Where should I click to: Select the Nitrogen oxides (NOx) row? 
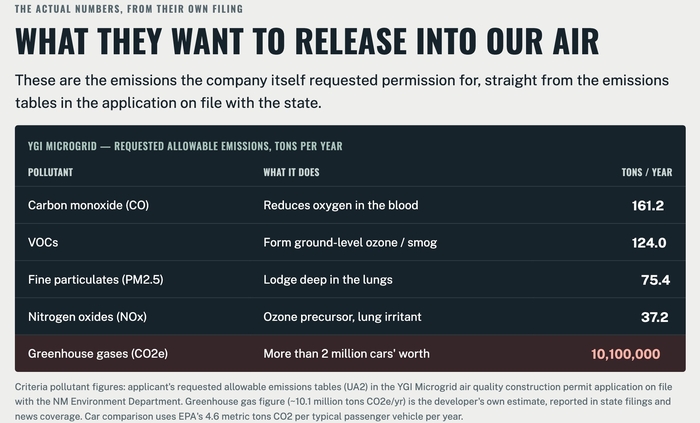pos(350,316)
